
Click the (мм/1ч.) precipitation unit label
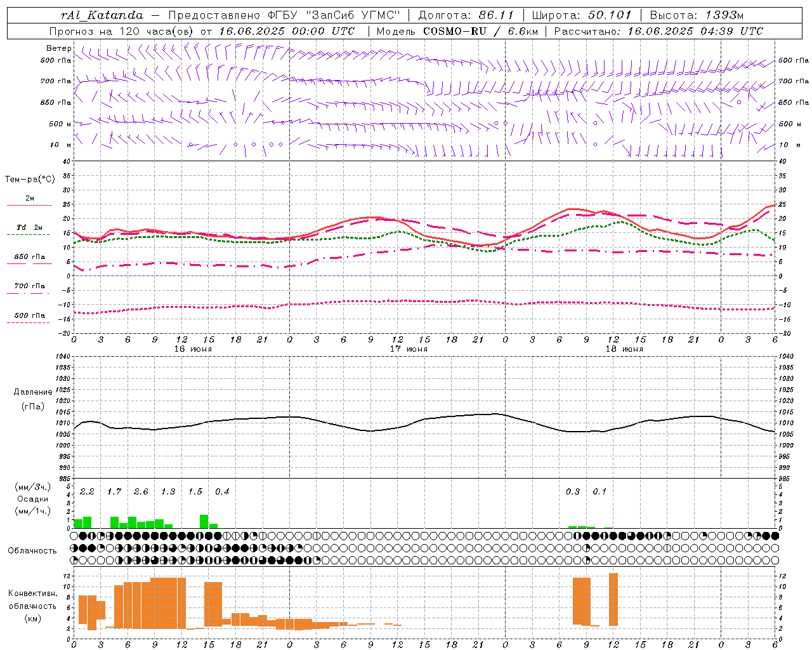(33, 510)
